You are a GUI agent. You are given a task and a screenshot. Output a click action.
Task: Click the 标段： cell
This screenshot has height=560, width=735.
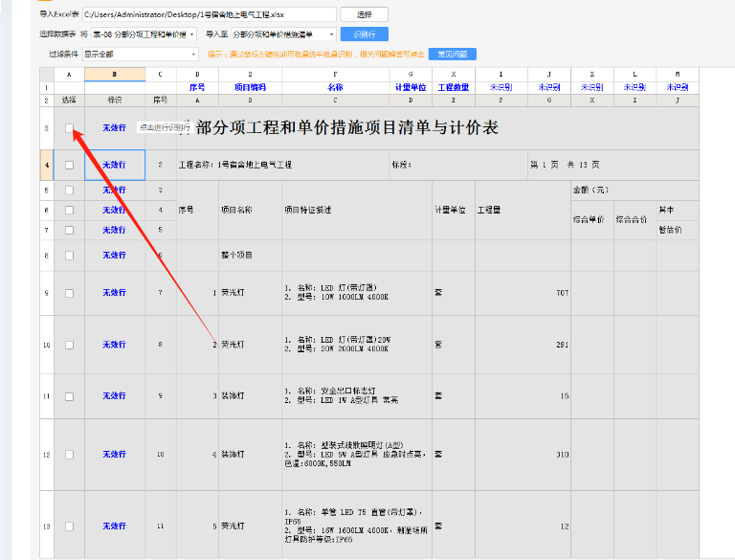[459, 165]
